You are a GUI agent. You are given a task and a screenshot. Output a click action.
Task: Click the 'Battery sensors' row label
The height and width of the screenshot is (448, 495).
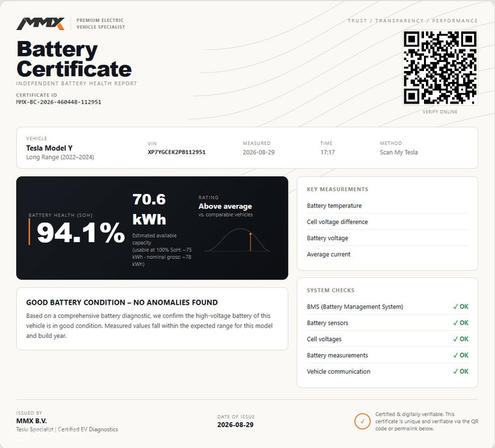pyautogui.click(x=328, y=323)
